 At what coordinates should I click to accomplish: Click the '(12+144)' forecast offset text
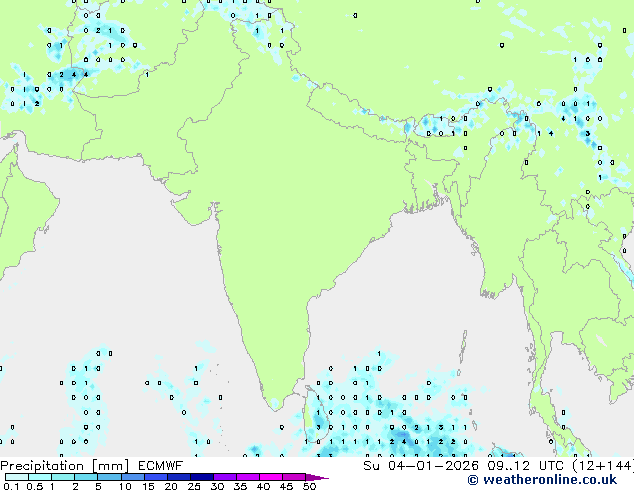[x=603, y=466]
